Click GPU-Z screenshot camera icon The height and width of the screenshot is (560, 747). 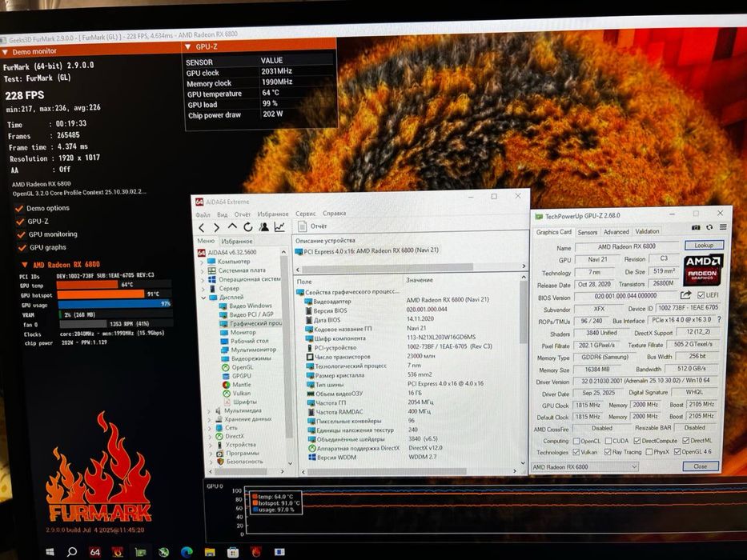click(x=696, y=228)
